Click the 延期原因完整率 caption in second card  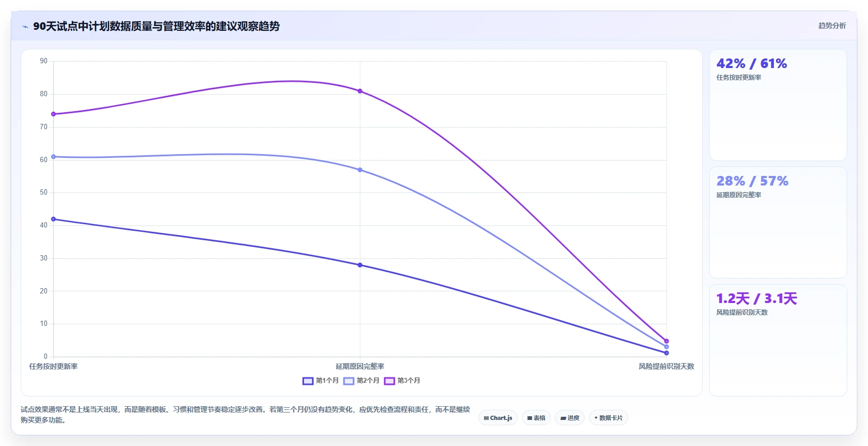pos(739,195)
